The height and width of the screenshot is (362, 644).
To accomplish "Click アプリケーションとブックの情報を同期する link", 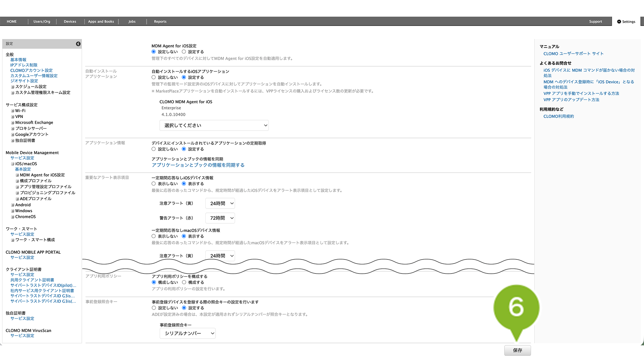I will pos(198,165).
